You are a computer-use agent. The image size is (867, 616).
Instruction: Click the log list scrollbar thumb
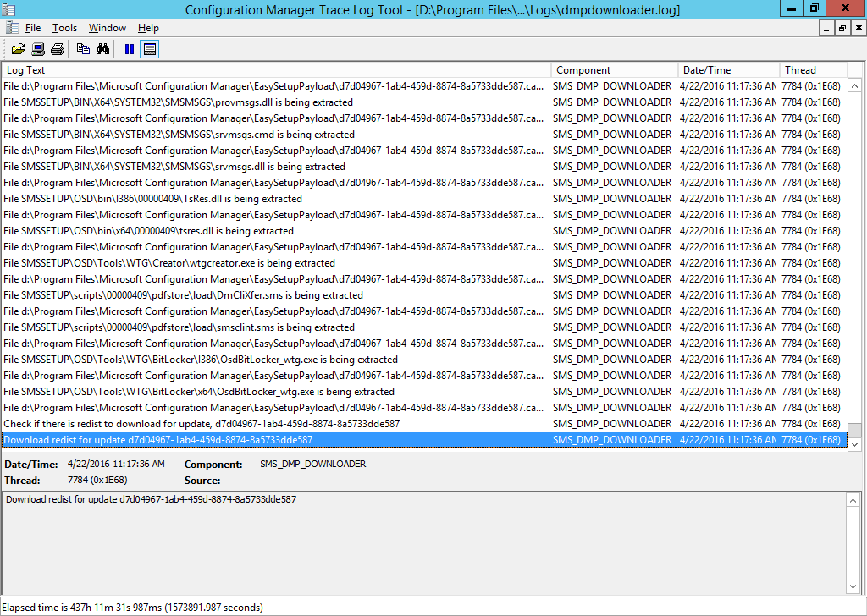[x=854, y=431]
